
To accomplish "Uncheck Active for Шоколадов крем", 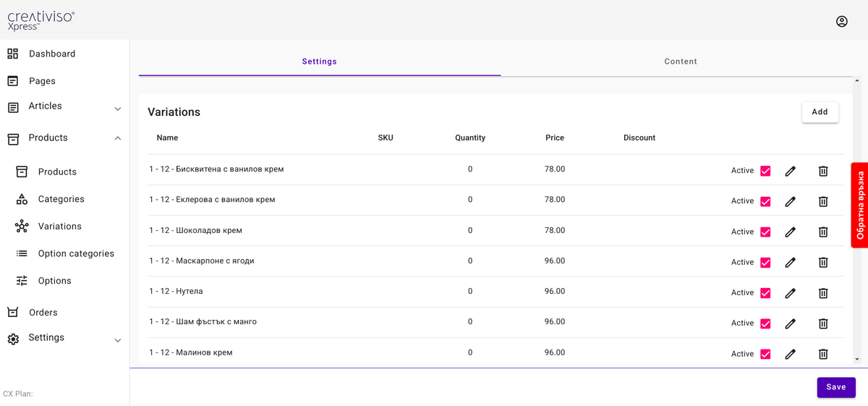I will pos(765,232).
